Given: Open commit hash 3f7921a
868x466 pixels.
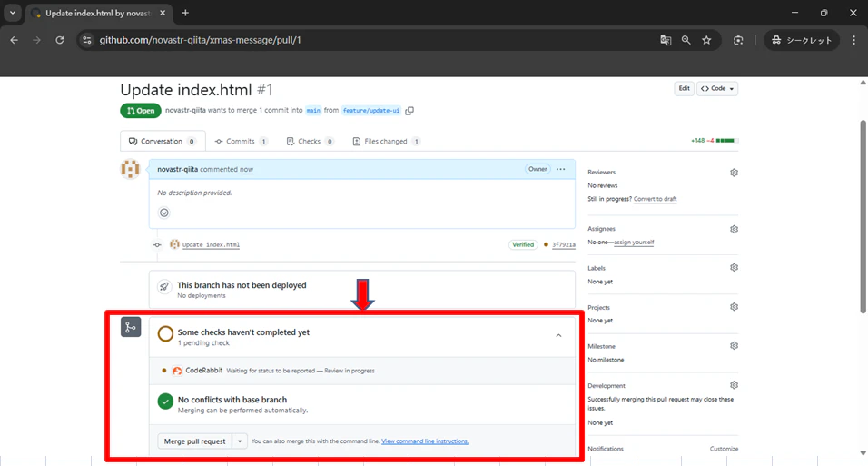Looking at the screenshot, I should tap(564, 245).
